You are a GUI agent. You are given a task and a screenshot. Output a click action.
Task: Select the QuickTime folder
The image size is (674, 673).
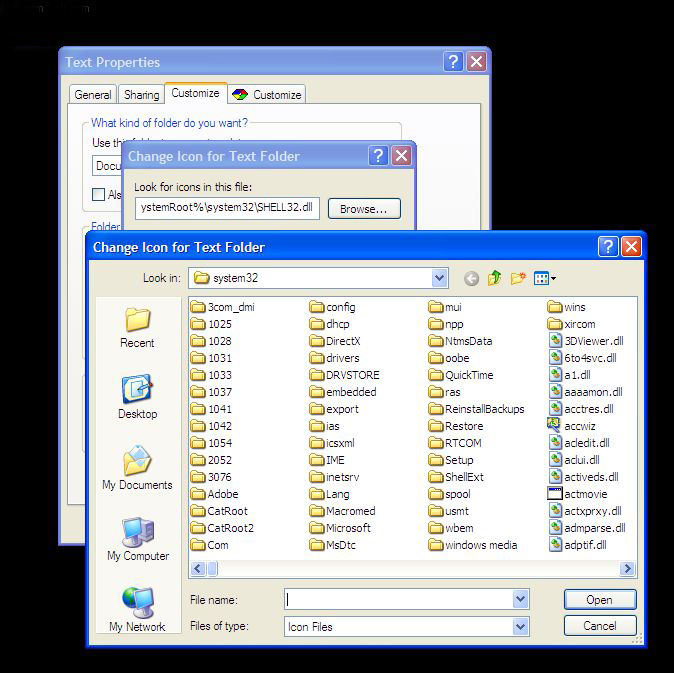(461, 375)
